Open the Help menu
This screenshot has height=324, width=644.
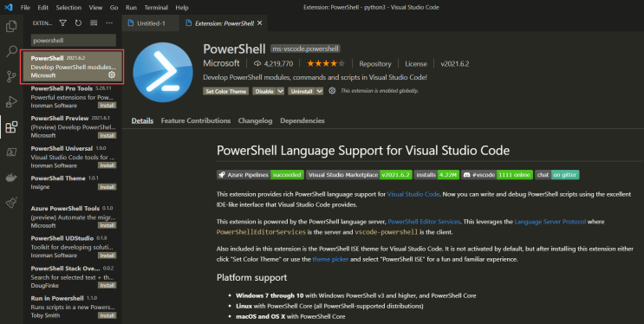(182, 8)
